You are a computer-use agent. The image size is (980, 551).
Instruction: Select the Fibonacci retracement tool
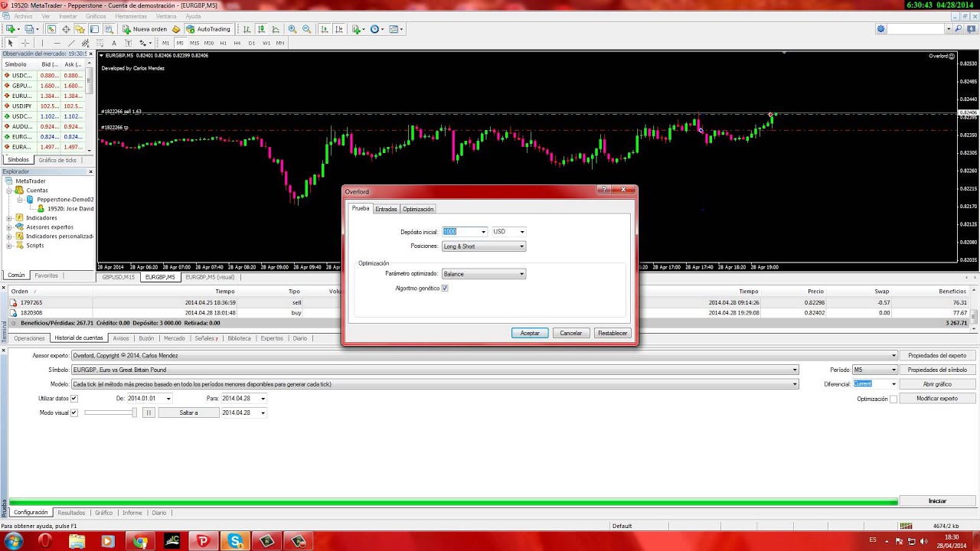point(100,43)
